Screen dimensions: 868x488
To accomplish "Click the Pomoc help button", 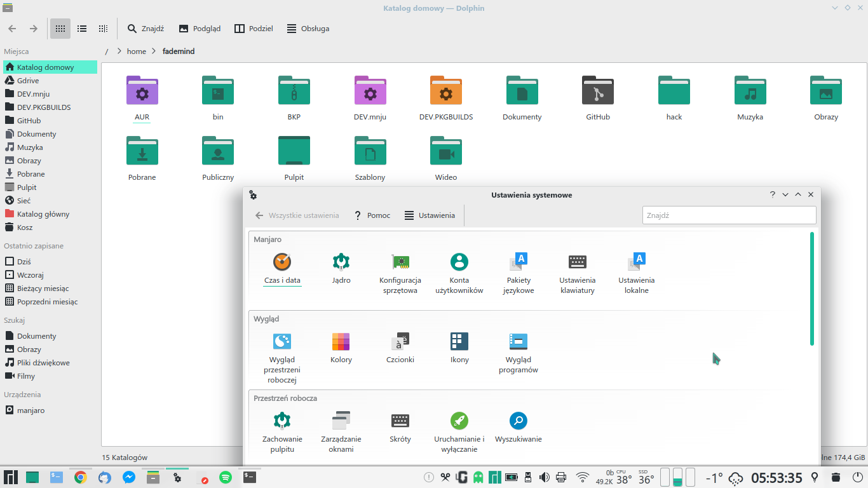I will point(372,215).
